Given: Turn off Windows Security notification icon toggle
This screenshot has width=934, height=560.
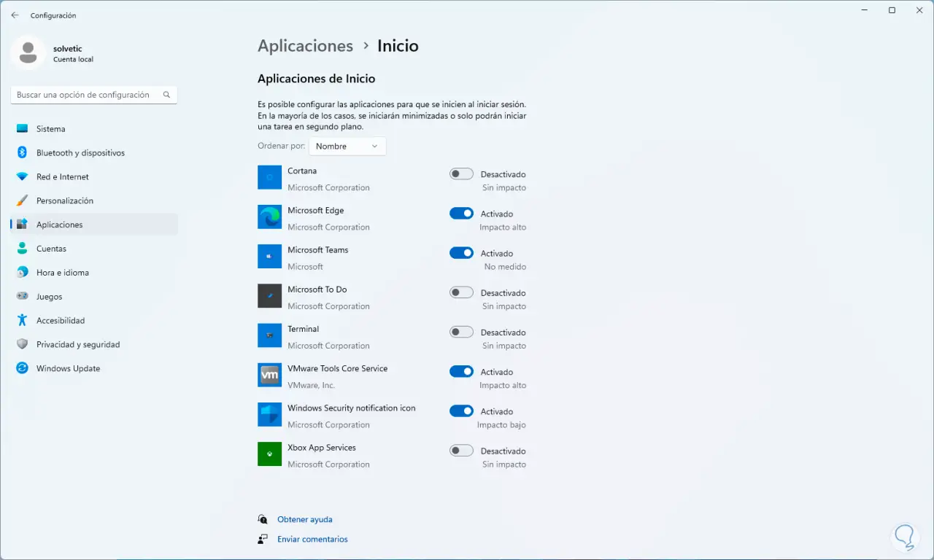Looking at the screenshot, I should coord(461,411).
